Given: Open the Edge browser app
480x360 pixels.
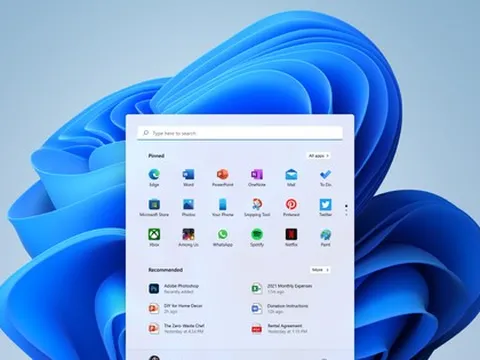Looking at the screenshot, I should tap(154, 178).
